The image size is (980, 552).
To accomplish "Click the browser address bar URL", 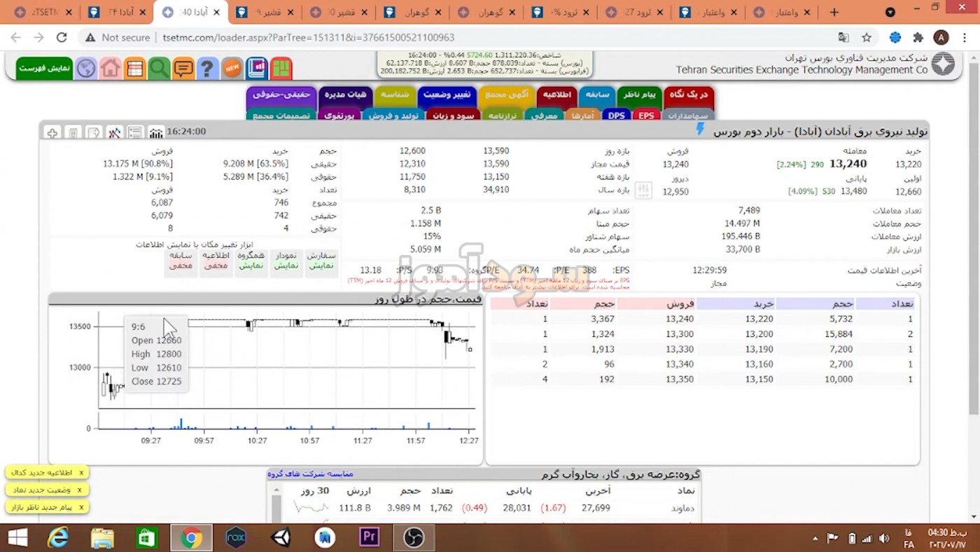I will pos(308,38).
